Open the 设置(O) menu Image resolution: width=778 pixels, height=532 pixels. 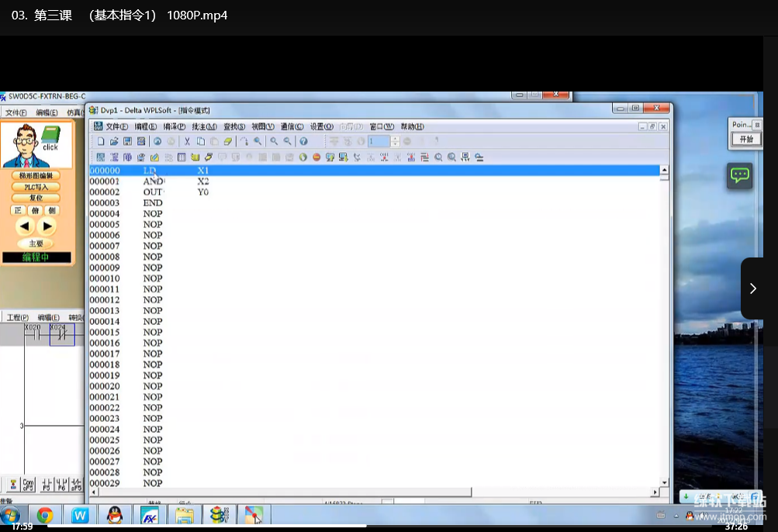coord(322,126)
